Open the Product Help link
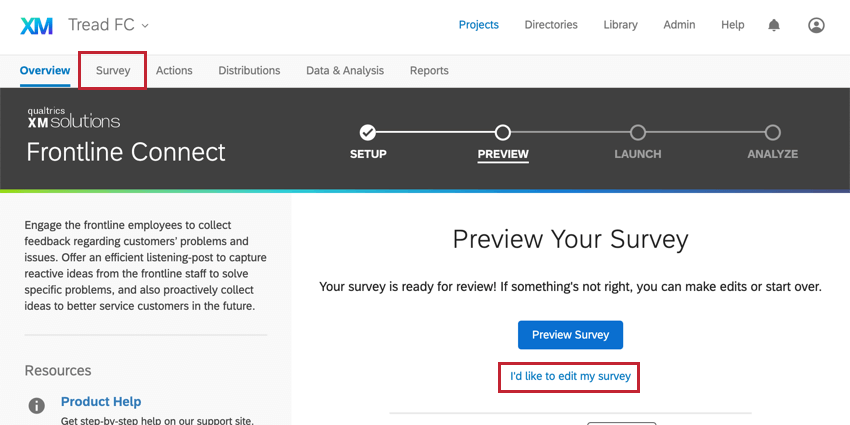The image size is (850, 425). (x=101, y=402)
